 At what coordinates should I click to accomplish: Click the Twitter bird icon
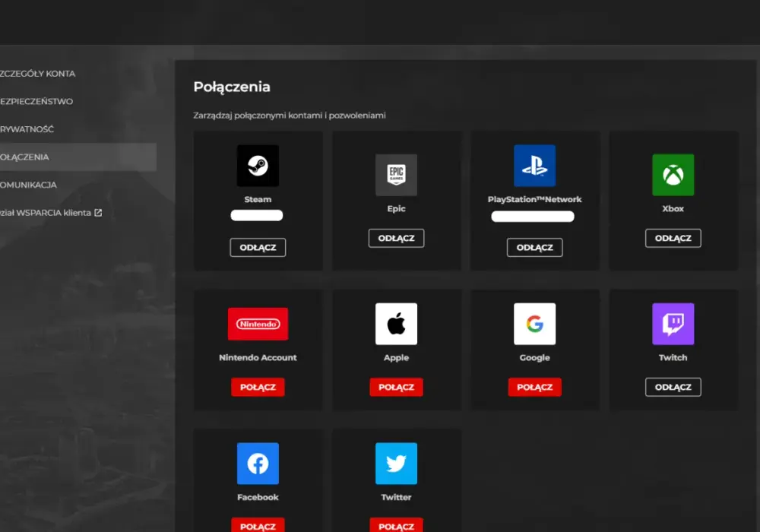[396, 464]
